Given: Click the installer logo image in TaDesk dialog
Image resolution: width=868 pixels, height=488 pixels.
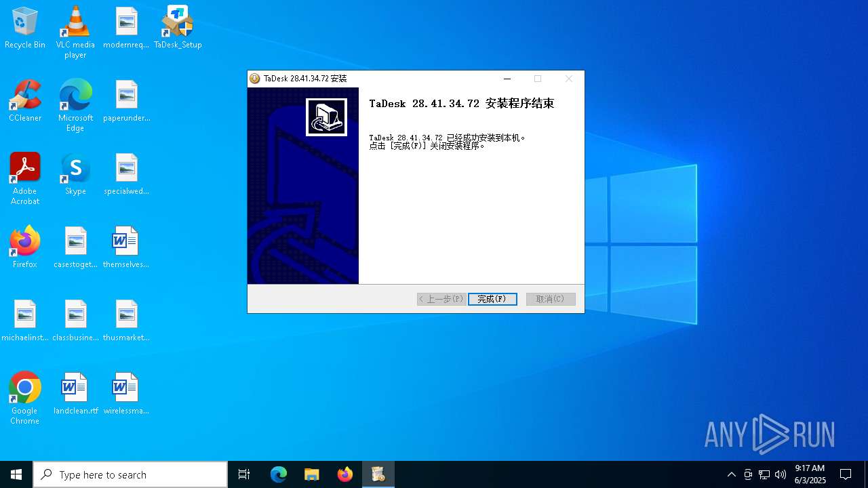Looking at the screenshot, I should click(326, 117).
